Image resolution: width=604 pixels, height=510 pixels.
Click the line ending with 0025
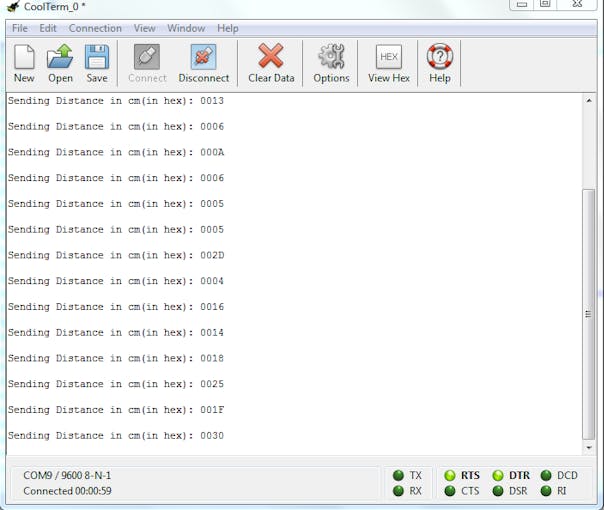click(116, 384)
